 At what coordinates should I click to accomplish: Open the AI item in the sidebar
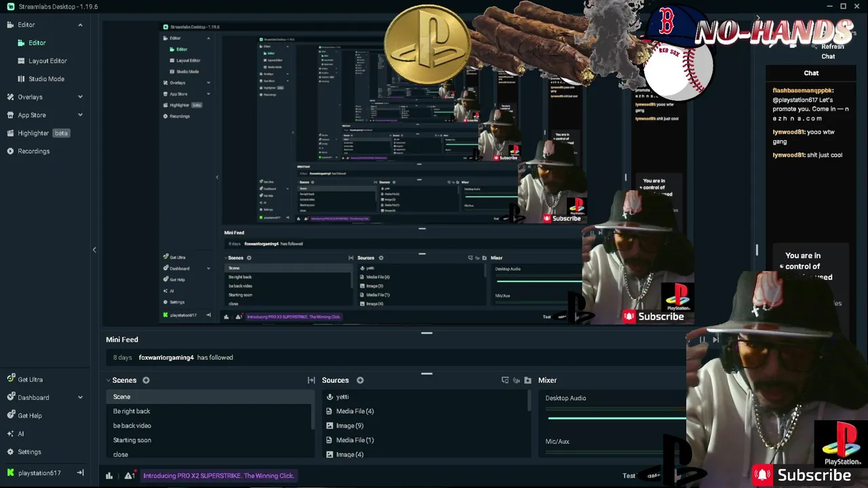(x=20, y=434)
